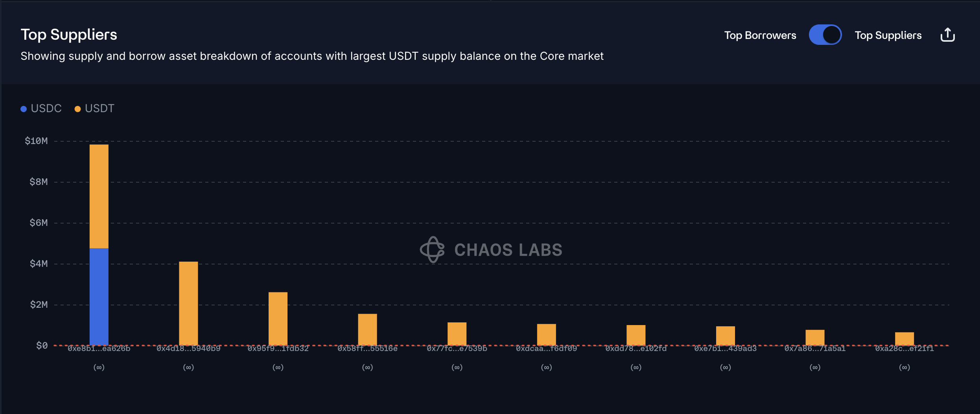980x414 pixels.
Task: Open address label 0xdcaa...f6df09
Action: point(546,349)
